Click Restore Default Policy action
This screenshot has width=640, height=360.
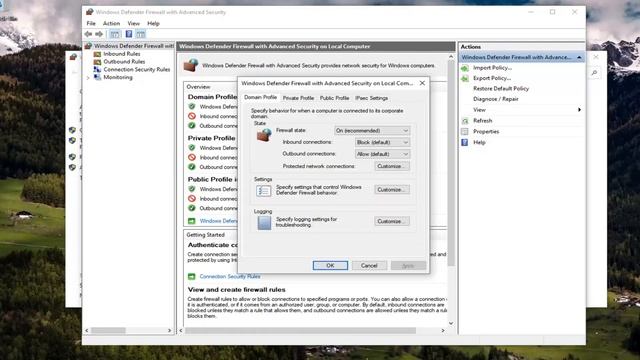[x=501, y=89]
